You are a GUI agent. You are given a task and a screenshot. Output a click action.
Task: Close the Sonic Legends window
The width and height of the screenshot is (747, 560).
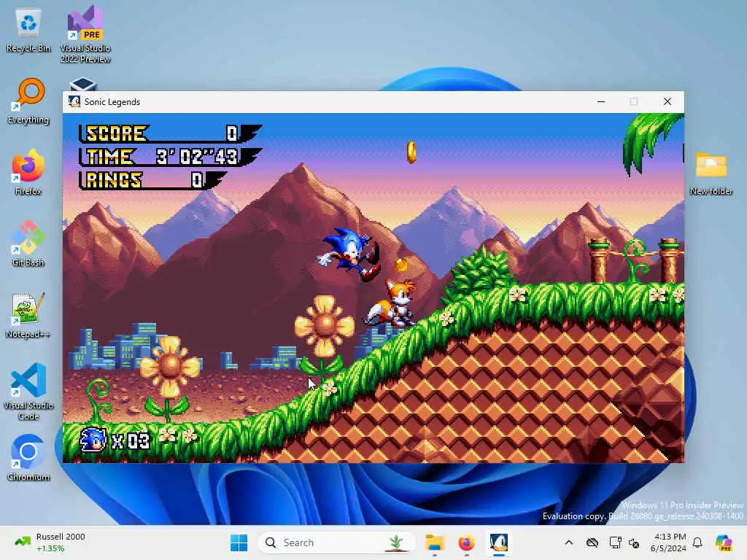[x=667, y=101]
